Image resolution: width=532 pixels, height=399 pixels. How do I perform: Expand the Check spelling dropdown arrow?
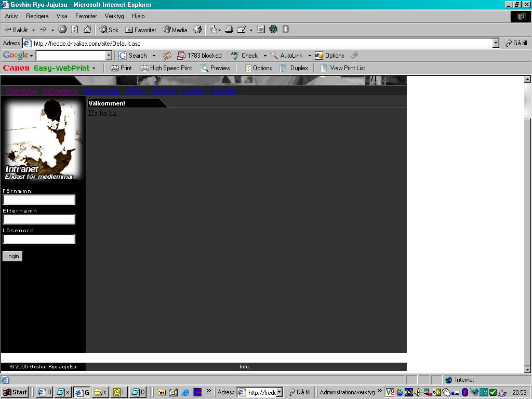tap(265, 56)
